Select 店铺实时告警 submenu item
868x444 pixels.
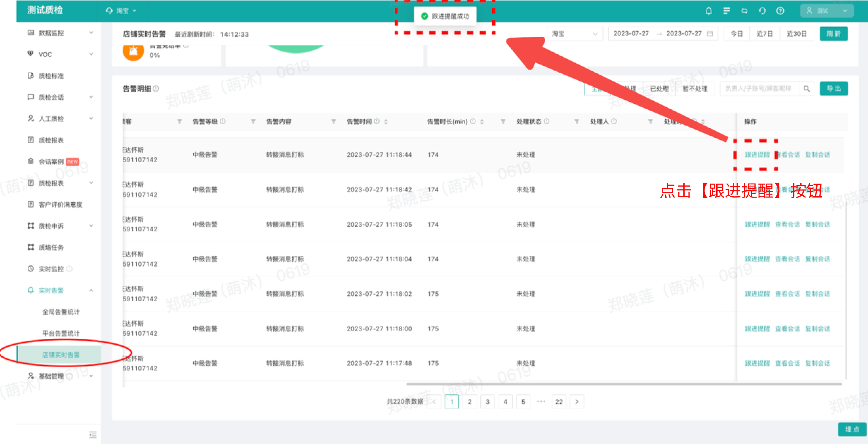[59, 355]
